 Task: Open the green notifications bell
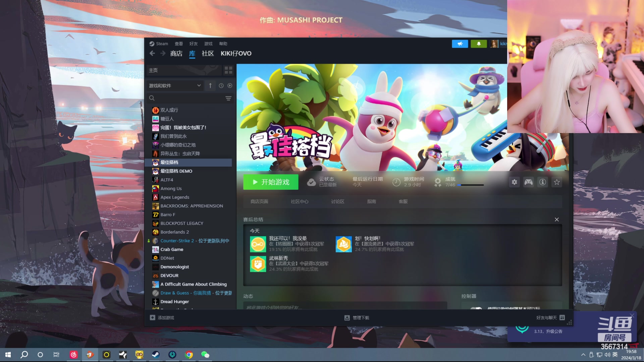(479, 44)
